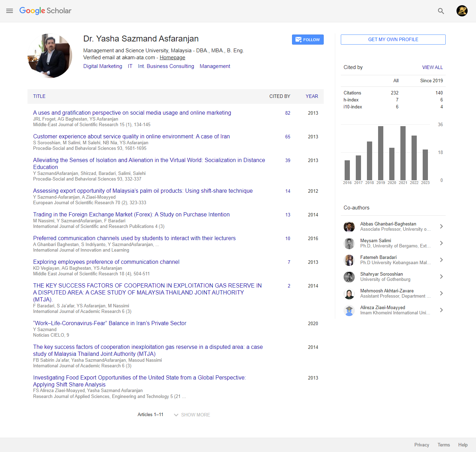476x452 pixels.
Task: Open Preferred communication channels article
Action: 135,238
